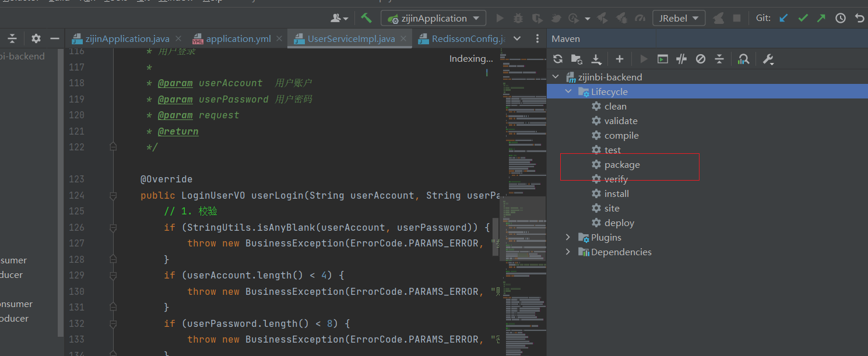Click the Reload All Maven Projects icon

558,59
